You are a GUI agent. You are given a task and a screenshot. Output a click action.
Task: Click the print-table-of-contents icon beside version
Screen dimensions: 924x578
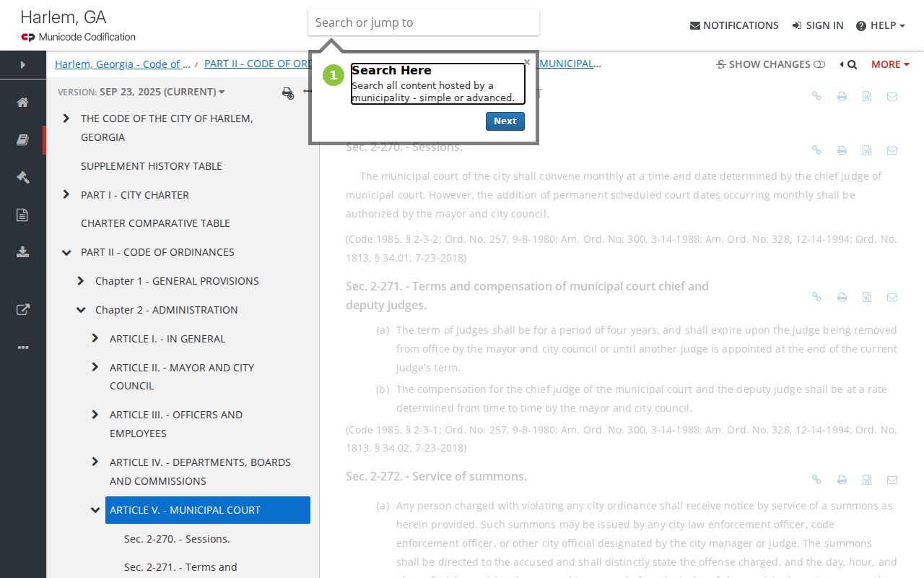tap(288, 92)
